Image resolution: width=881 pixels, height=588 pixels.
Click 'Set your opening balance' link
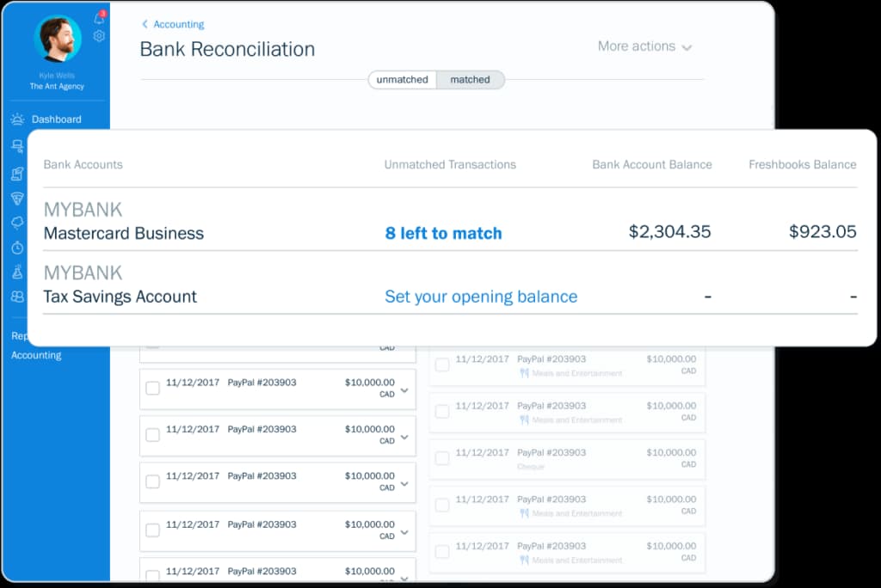click(x=481, y=297)
